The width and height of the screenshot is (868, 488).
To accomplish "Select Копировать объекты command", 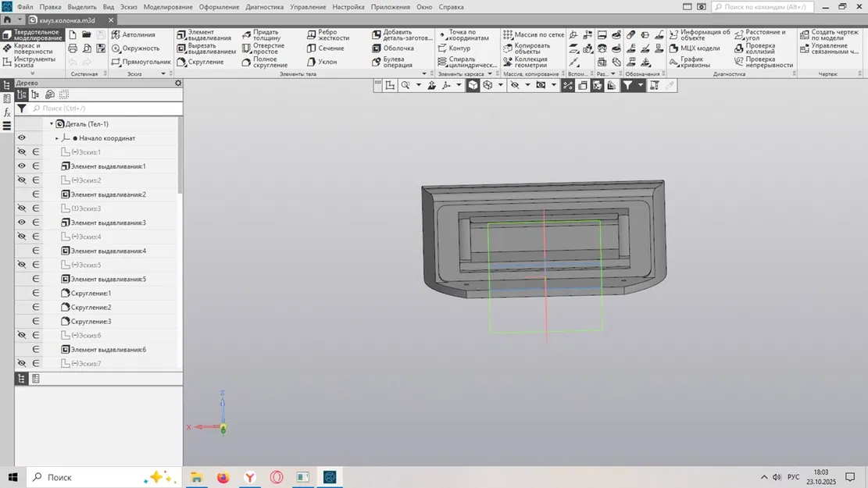I will click(x=527, y=48).
